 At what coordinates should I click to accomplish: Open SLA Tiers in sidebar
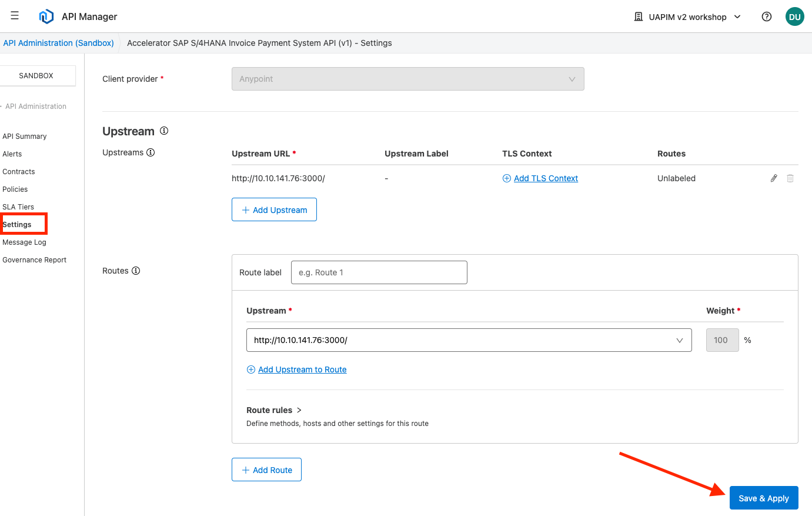click(x=18, y=207)
